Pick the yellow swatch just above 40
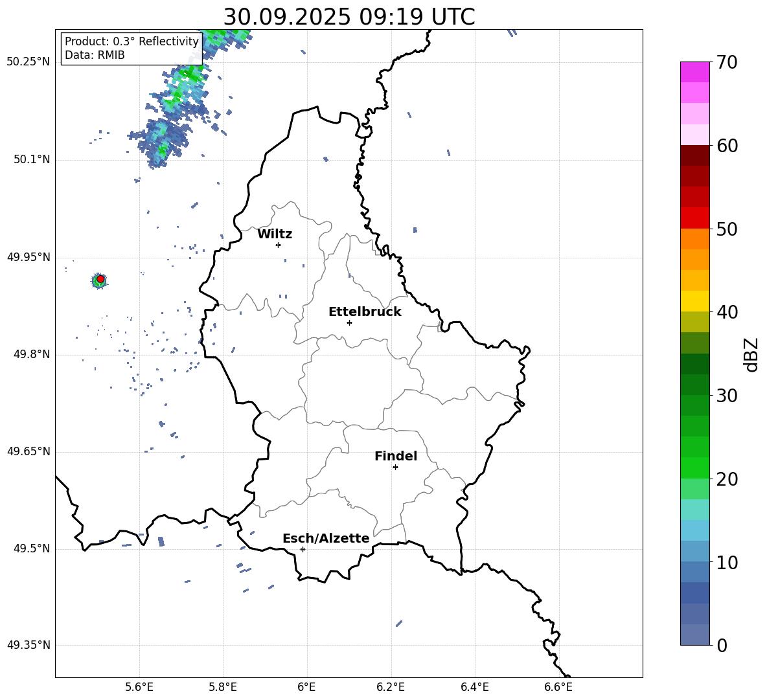Viewport: 767px width, 700px height. pos(694,301)
